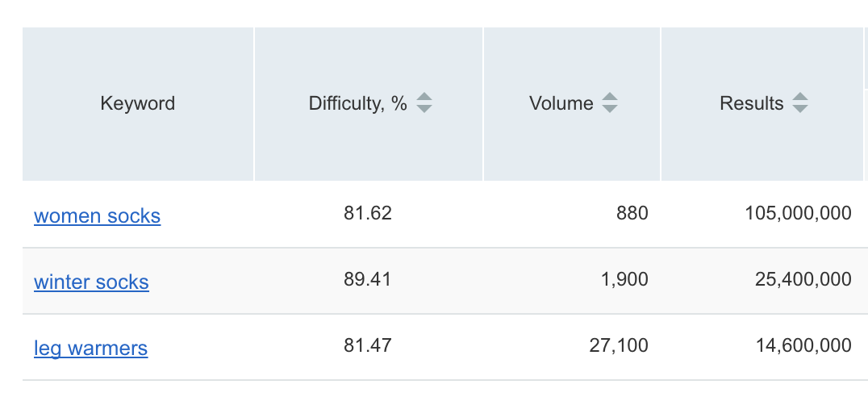Sort Results ascending with the up arrow
The image size is (868, 397).
click(800, 97)
